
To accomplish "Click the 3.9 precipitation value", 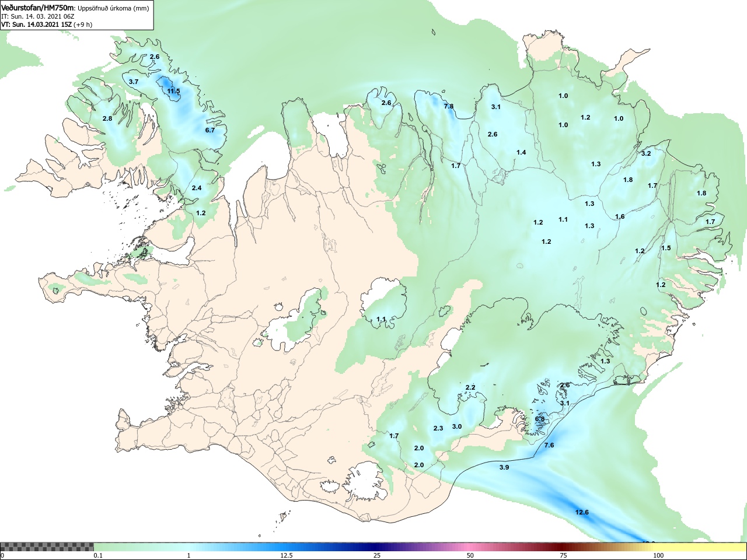I will pyautogui.click(x=504, y=467).
